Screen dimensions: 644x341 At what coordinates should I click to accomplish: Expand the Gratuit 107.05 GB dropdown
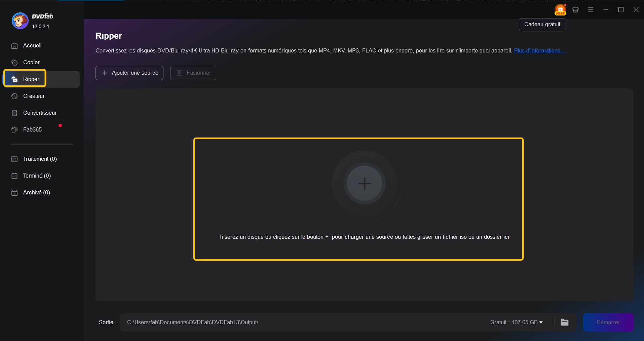pyautogui.click(x=516, y=322)
